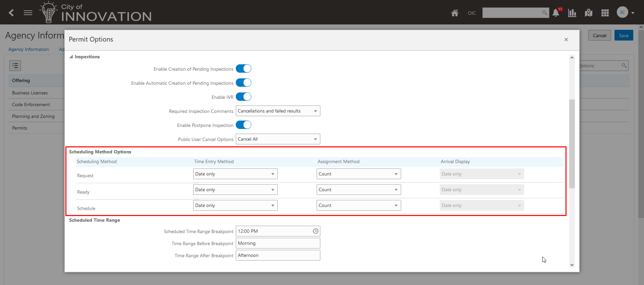Click the Time Entry Method column header
644x285 pixels.
point(214,161)
